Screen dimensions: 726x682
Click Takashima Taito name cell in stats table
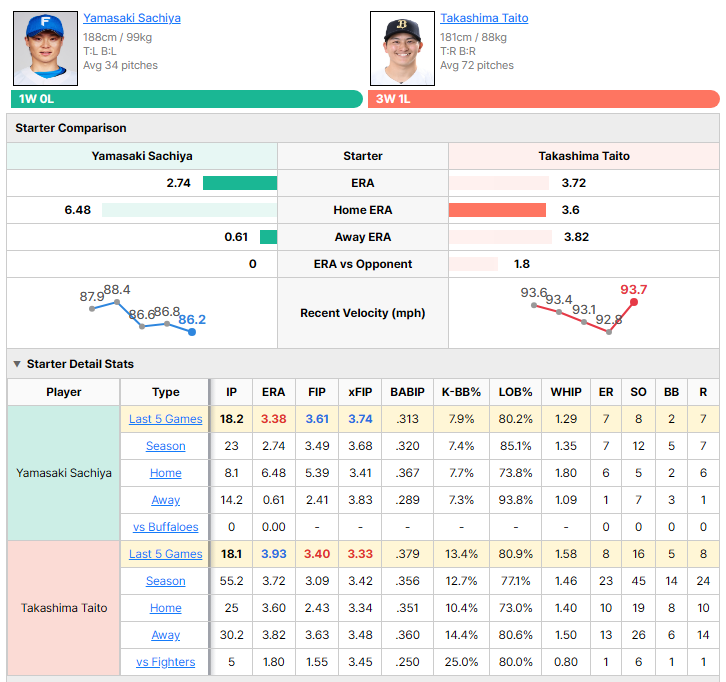pyautogui.click(x=64, y=608)
